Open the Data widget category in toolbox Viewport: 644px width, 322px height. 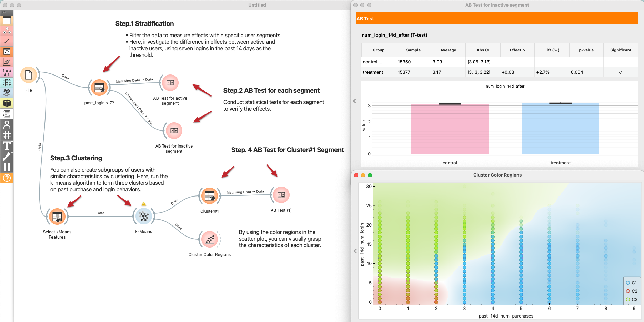(7, 21)
